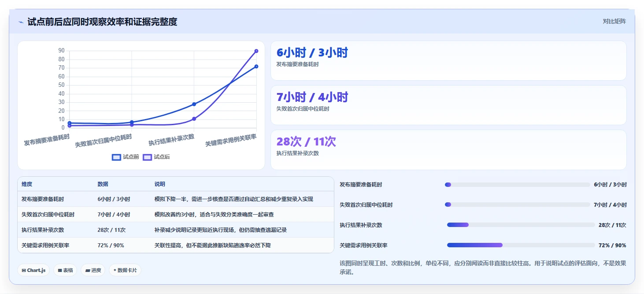
Task: Click the 发布摘要准备耗时 progress bar
Action: coord(517,185)
